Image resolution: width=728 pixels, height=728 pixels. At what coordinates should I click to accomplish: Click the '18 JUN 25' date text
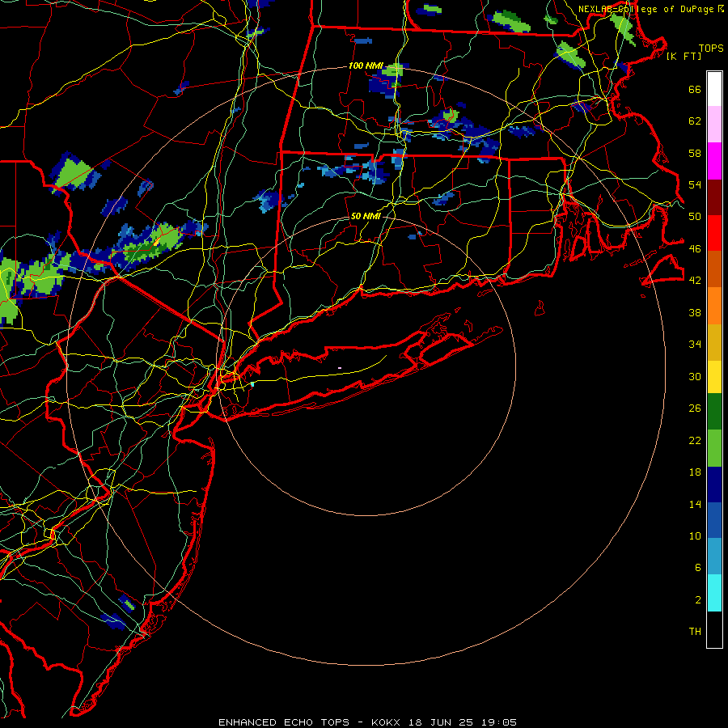click(441, 722)
